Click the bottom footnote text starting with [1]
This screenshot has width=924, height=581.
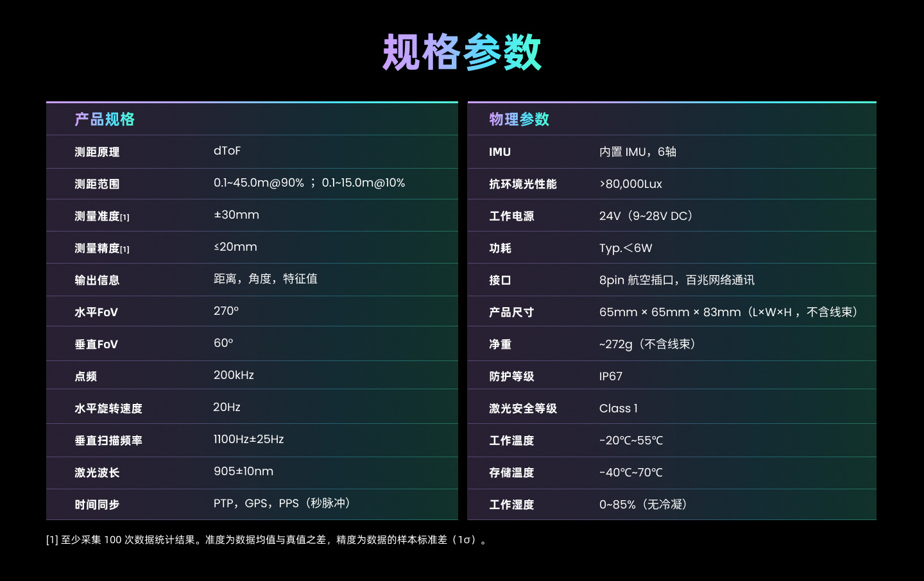[x=267, y=540]
